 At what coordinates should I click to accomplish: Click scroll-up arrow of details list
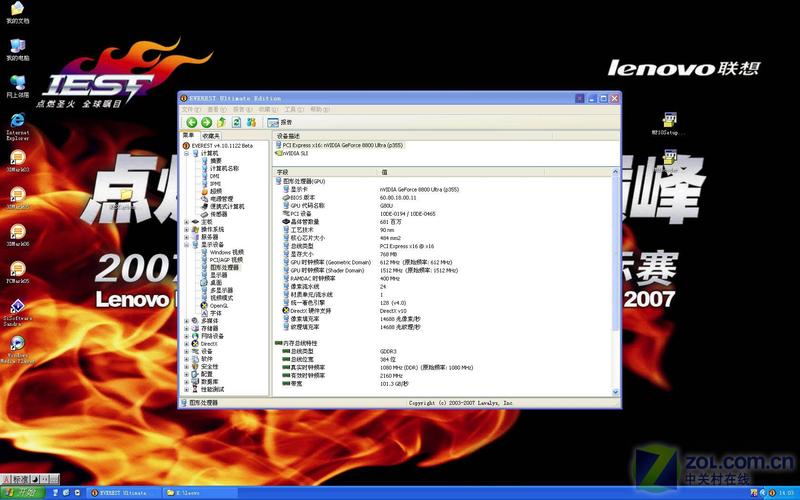pos(615,172)
